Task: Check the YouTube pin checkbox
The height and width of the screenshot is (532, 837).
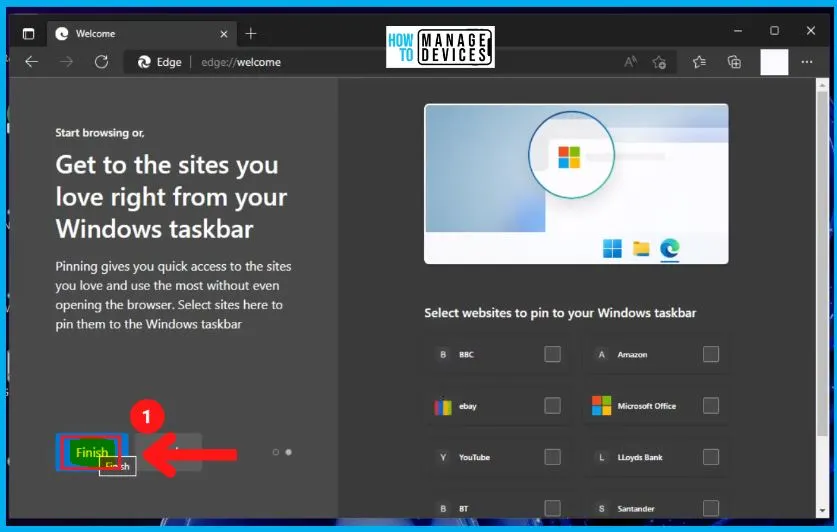Action: pos(552,457)
